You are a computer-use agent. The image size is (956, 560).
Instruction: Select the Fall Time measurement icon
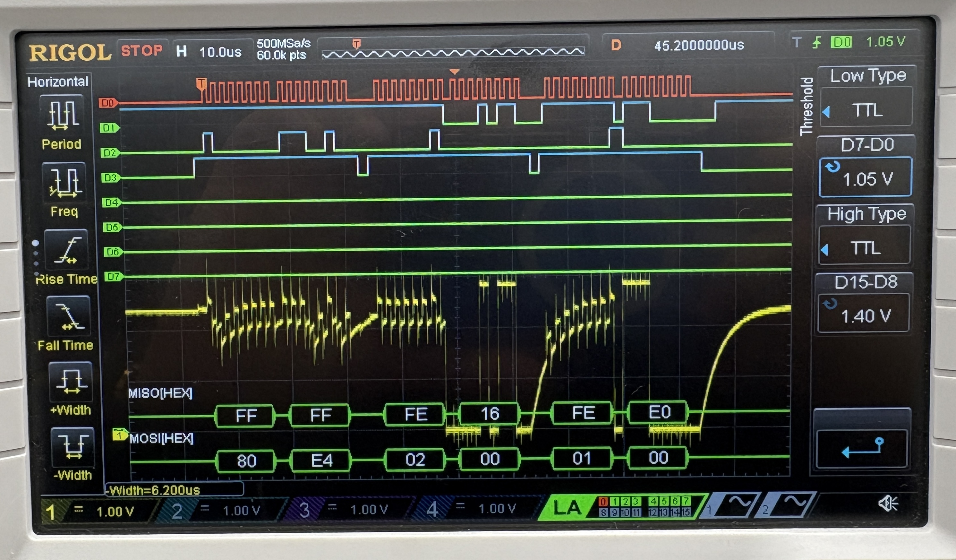(68, 316)
